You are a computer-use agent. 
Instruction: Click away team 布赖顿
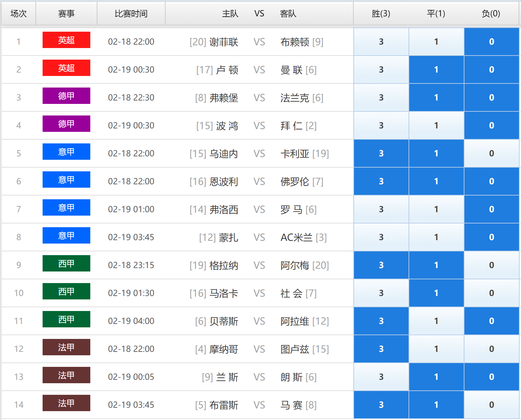point(295,42)
